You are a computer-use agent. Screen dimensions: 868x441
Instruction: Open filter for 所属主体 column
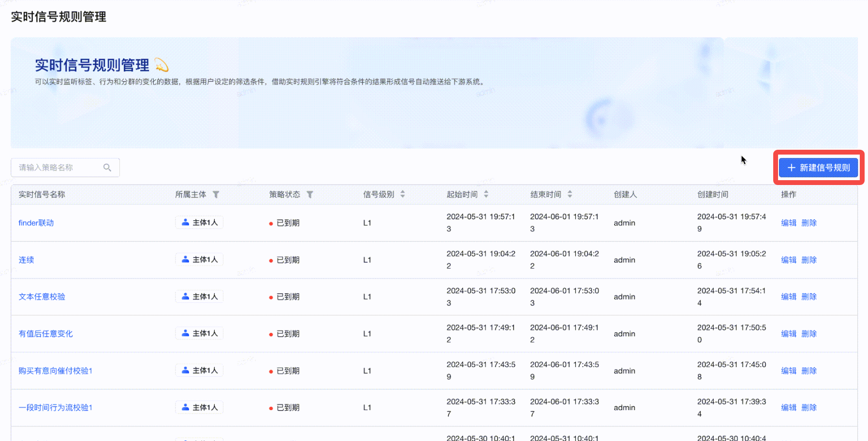click(x=216, y=195)
